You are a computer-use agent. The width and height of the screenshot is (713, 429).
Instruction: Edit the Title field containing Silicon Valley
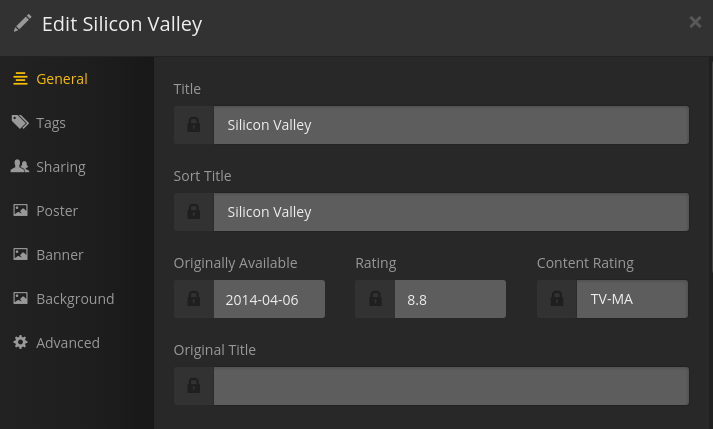click(x=450, y=125)
